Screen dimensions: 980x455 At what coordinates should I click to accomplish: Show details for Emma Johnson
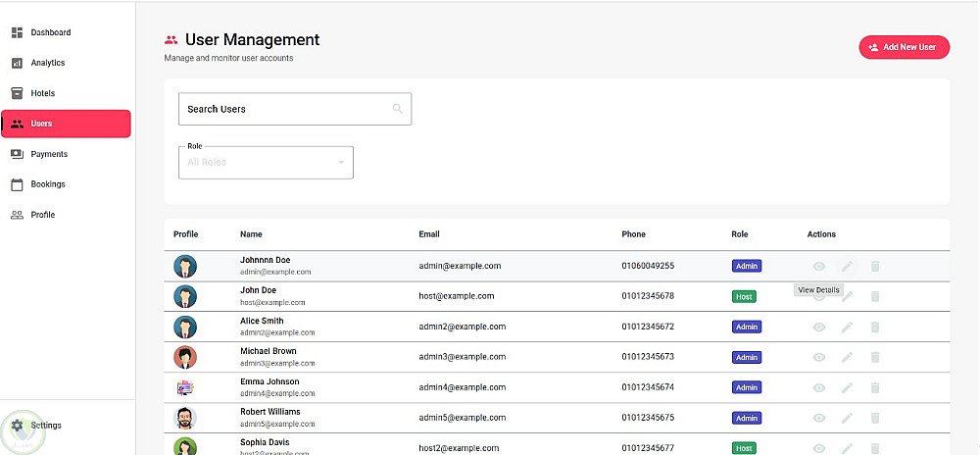(819, 388)
